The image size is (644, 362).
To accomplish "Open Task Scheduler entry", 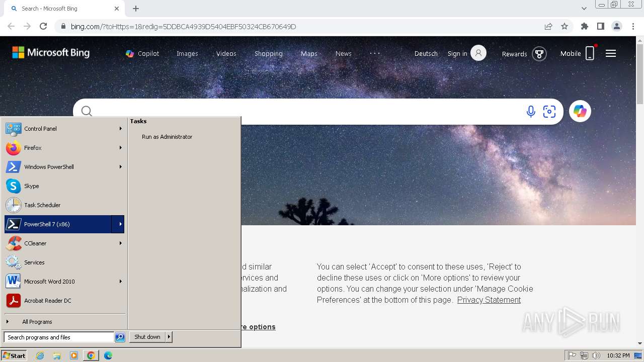I will (64, 205).
